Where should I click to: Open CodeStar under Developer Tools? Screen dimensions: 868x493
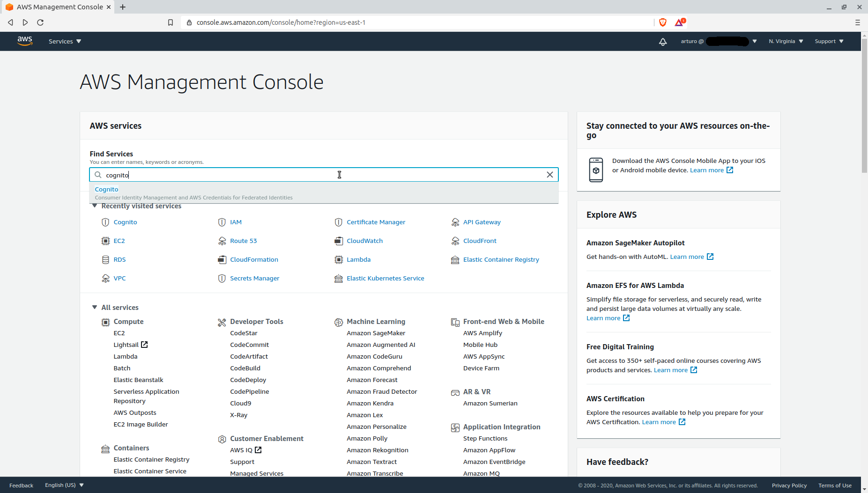pos(244,333)
